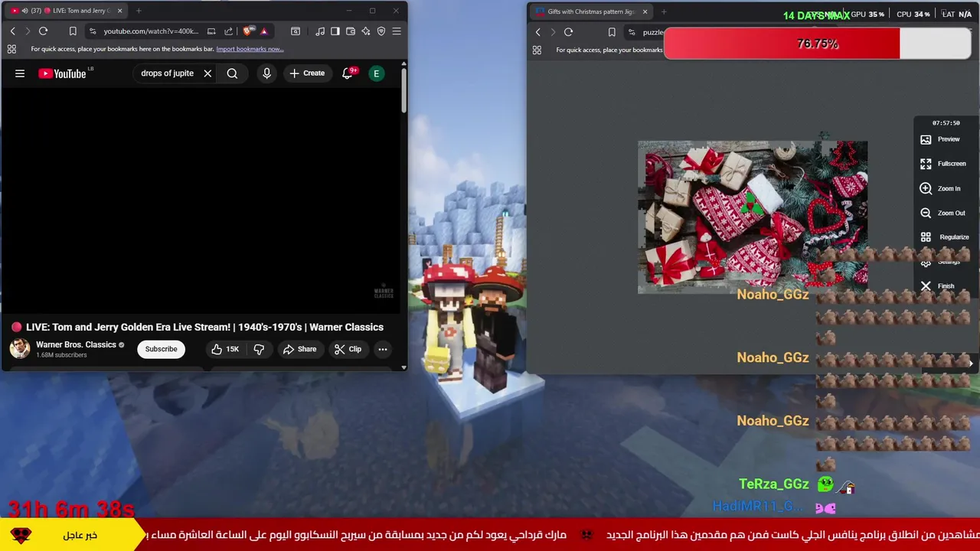The image size is (980, 551).
Task: Go back in the puzzle browser window
Action: click(x=537, y=32)
